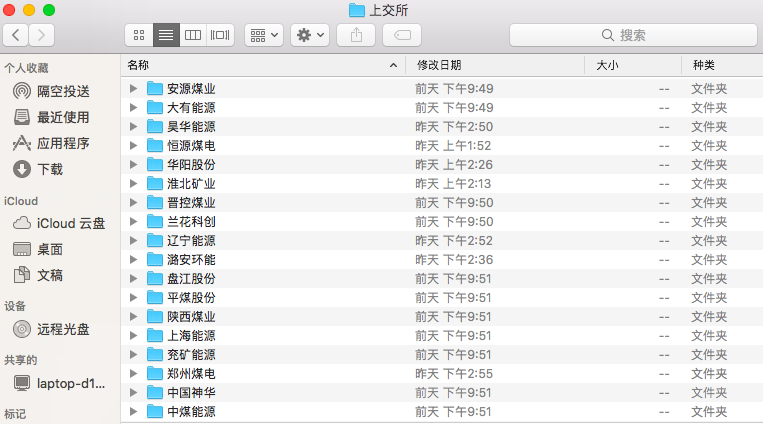
Task: Click the edit tags toolbar button
Action: [x=402, y=35]
